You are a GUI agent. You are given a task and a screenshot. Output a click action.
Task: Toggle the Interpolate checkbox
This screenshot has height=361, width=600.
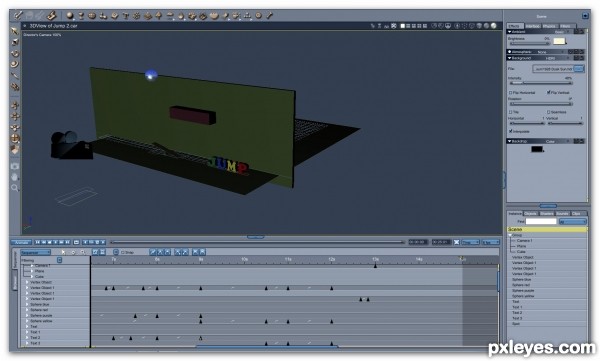510,131
